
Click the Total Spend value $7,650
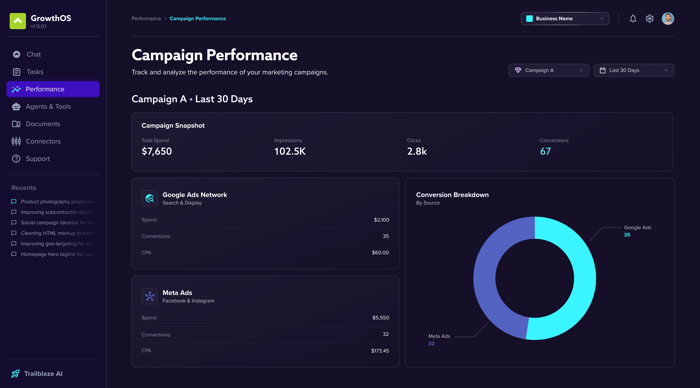point(157,152)
